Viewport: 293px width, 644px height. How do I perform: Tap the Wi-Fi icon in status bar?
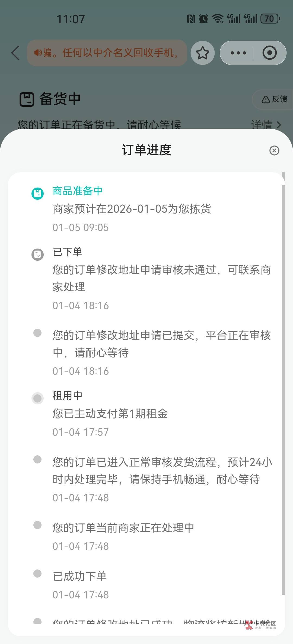[x=218, y=19]
